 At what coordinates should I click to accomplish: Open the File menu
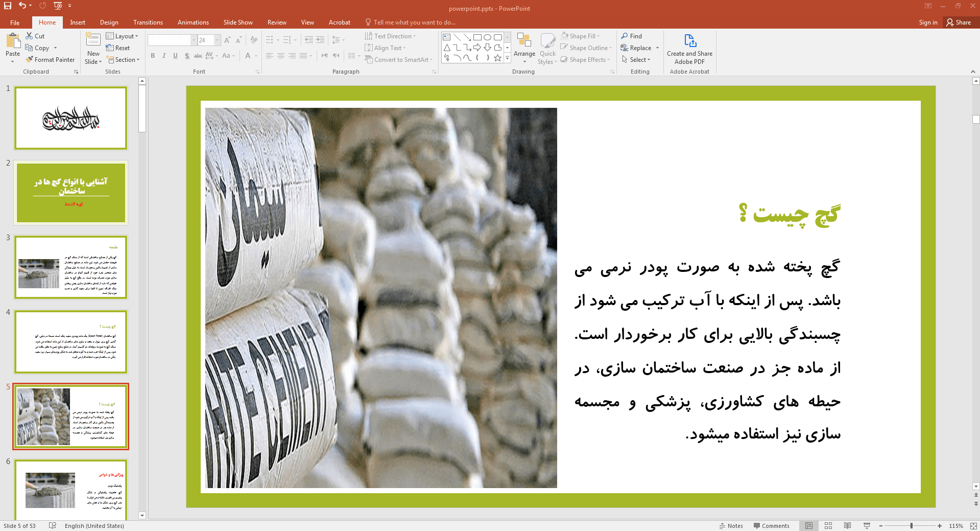pos(15,22)
